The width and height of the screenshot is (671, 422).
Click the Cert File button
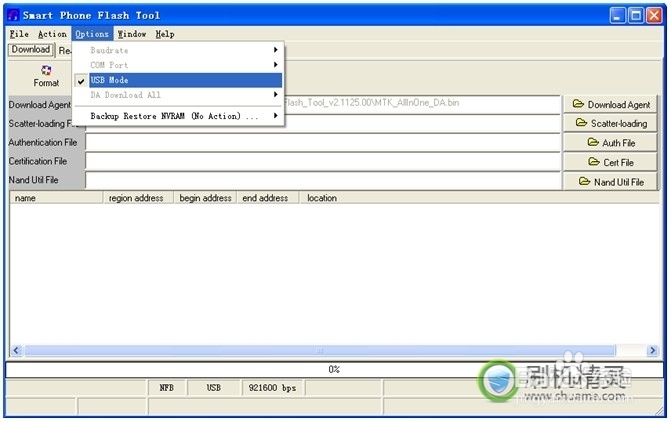coord(611,162)
